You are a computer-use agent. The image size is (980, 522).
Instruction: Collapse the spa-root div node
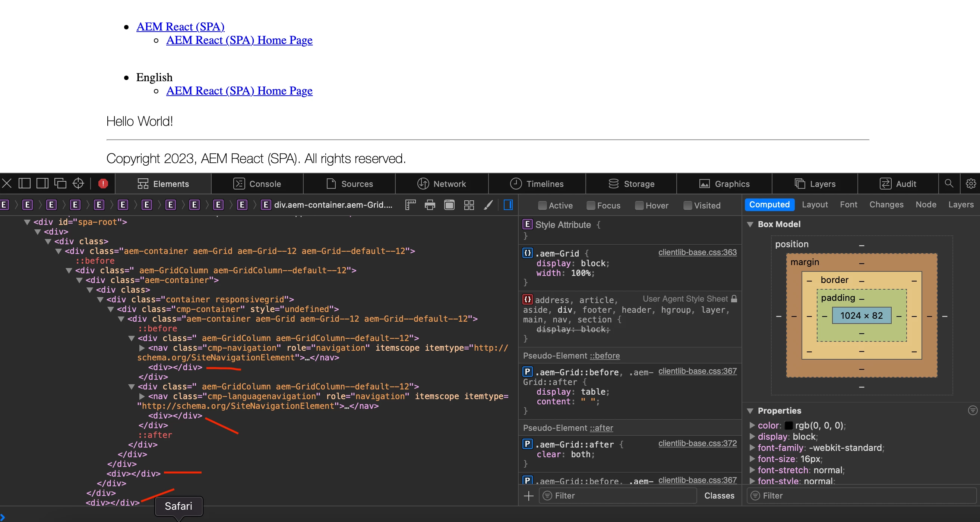pos(27,222)
